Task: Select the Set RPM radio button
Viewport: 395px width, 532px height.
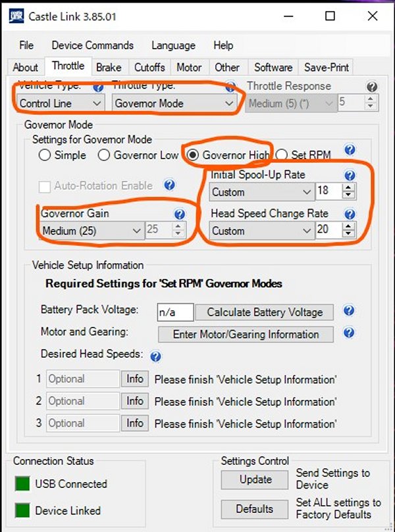Action: pos(281,156)
